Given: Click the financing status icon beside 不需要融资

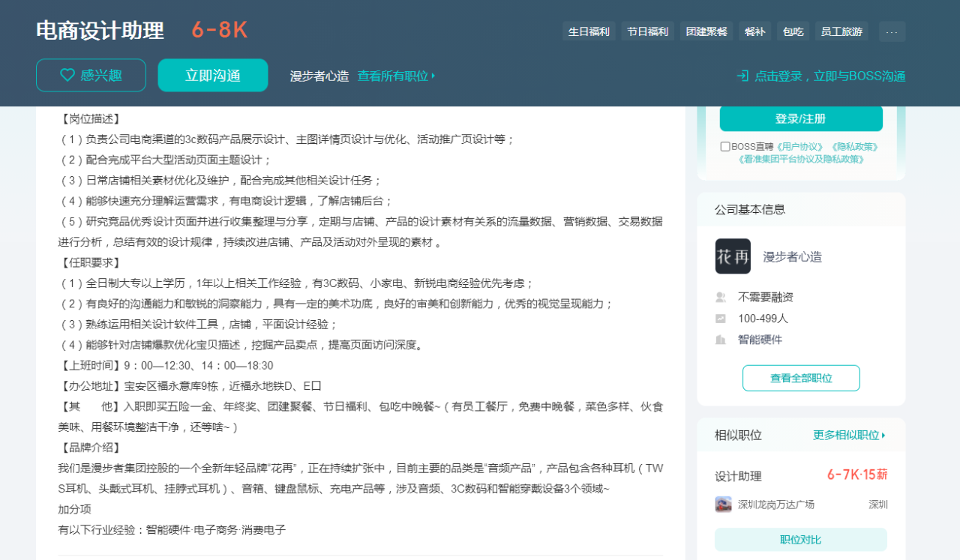Looking at the screenshot, I should pos(721,298).
